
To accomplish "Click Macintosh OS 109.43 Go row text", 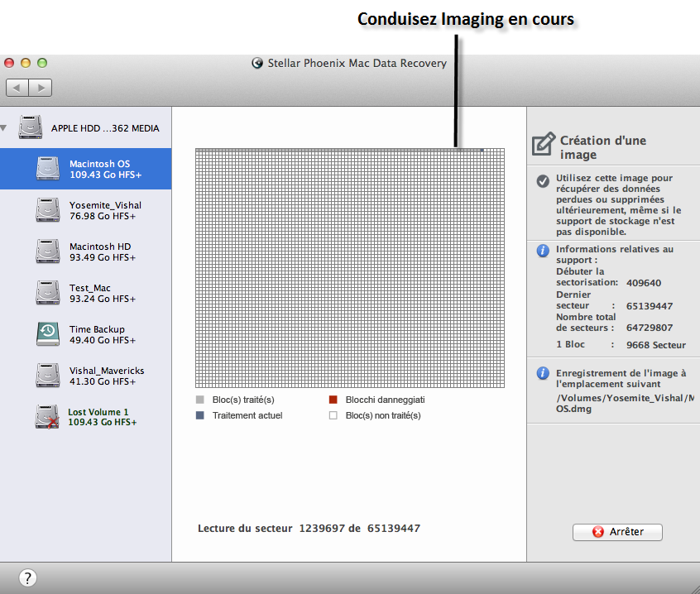I will click(x=105, y=169).
